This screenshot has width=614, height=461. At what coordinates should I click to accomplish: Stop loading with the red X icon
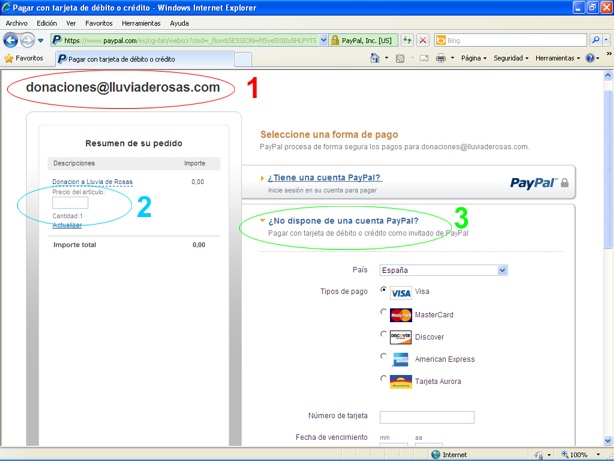[423, 40]
